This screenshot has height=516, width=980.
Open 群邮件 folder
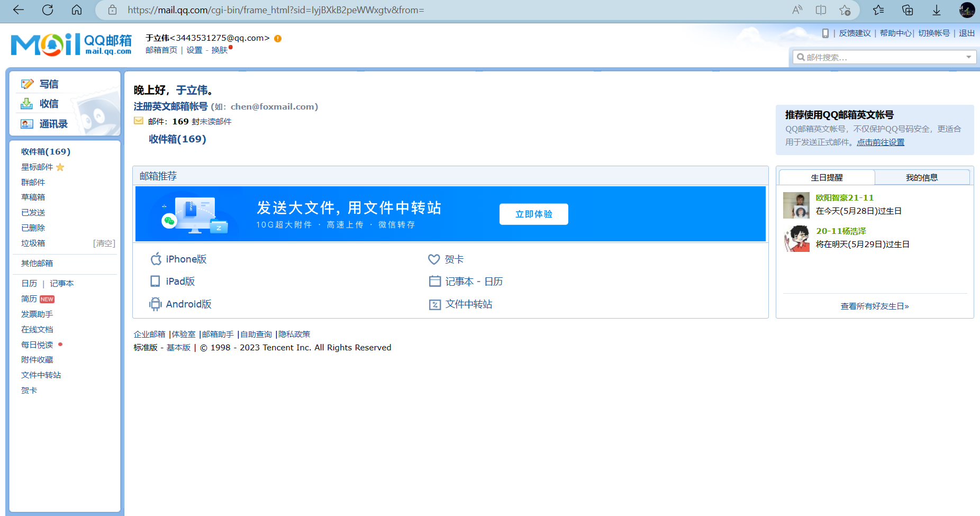pyautogui.click(x=33, y=182)
